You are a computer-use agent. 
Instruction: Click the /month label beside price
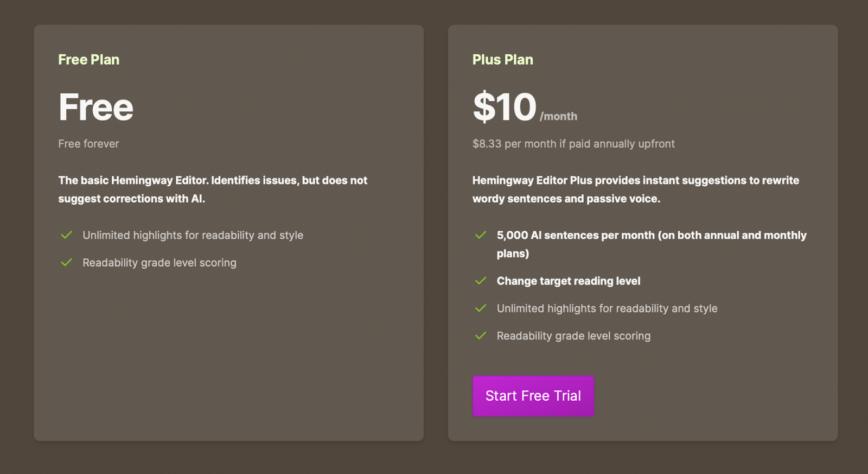coord(559,116)
